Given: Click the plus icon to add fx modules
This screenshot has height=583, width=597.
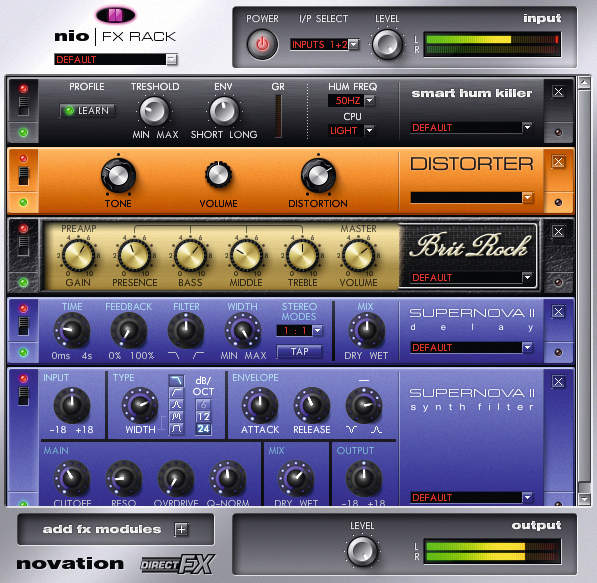Looking at the screenshot, I should pos(181,529).
